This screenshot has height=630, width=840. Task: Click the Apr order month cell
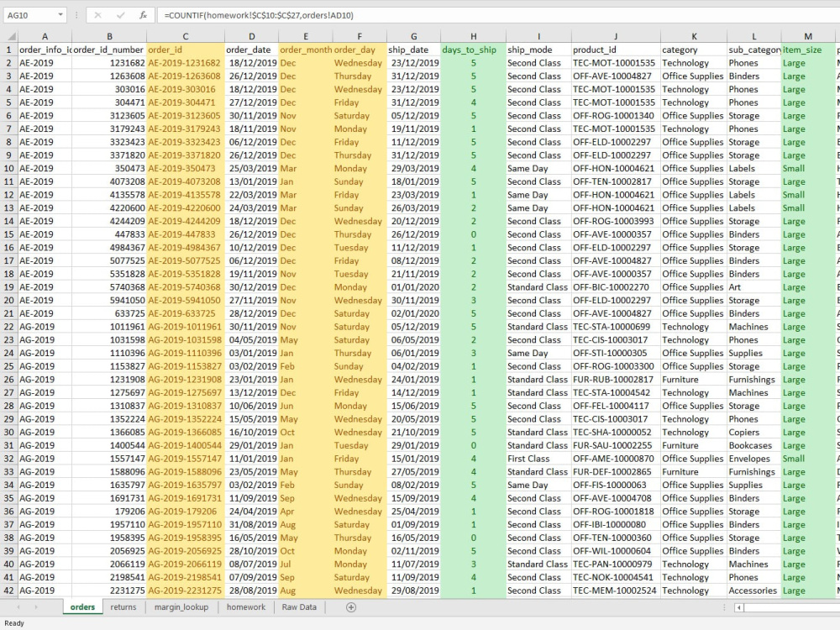[306, 511]
